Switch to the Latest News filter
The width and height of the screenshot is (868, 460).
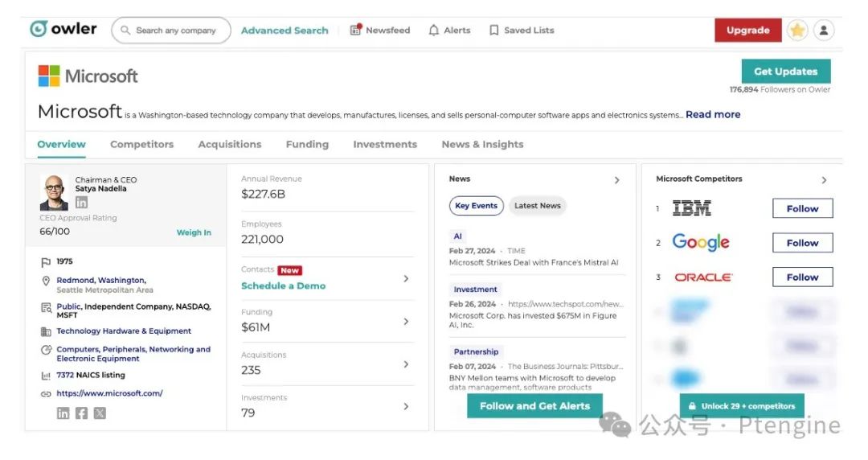[x=537, y=206]
